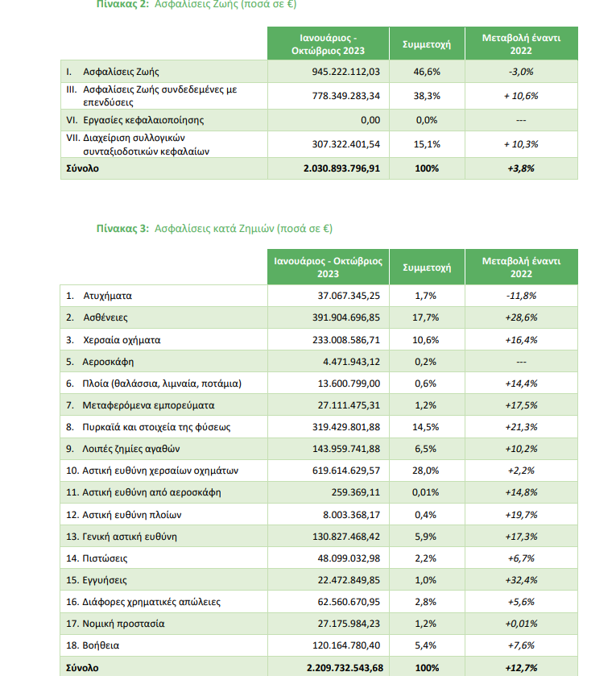Click the Εγγυήσεις change value +32,4%

(521, 579)
